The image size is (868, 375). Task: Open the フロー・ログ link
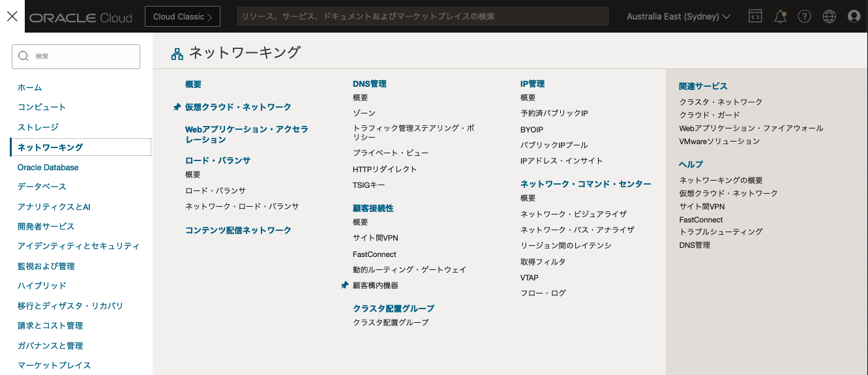543,293
